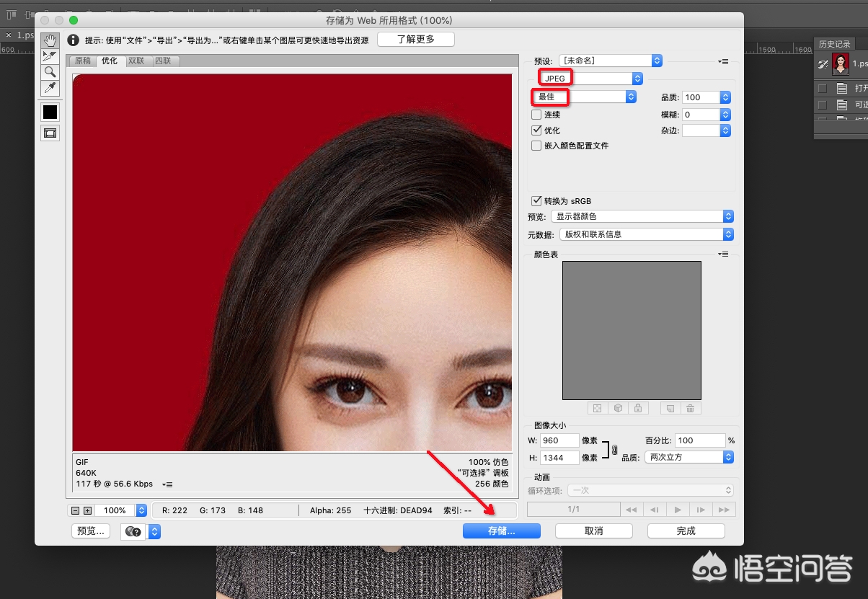Open the 元数据 版权和联系信息 dropdown
The width and height of the screenshot is (868, 599).
pos(647,234)
